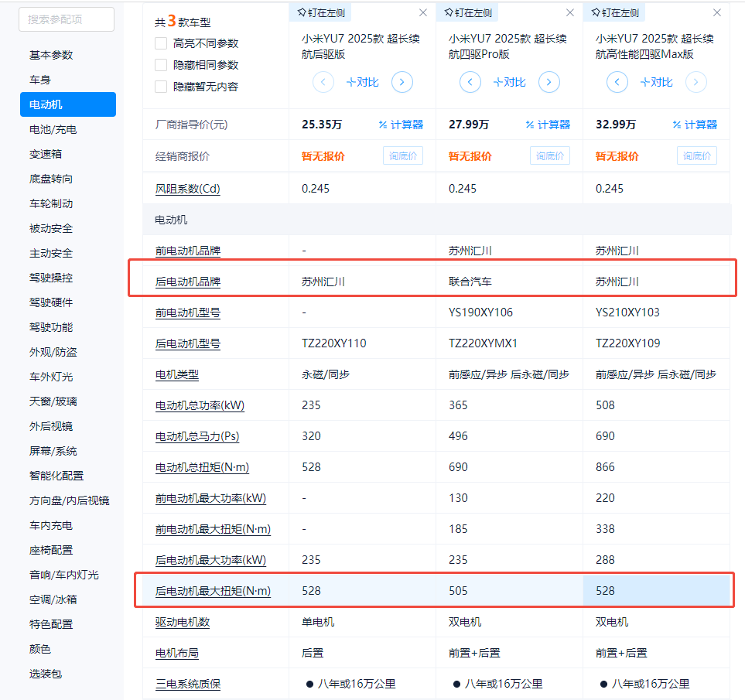Go to 屏幕/系统 in the sidebar
Viewport: 745px width, 700px height.
53,451
